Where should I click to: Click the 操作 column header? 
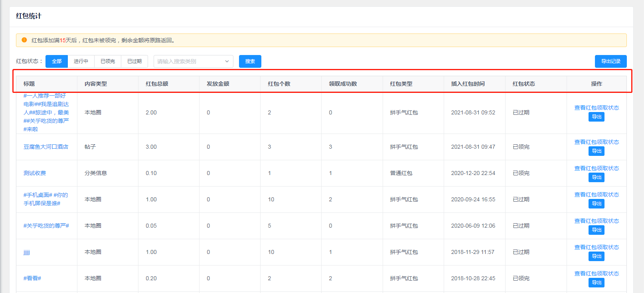point(597,84)
